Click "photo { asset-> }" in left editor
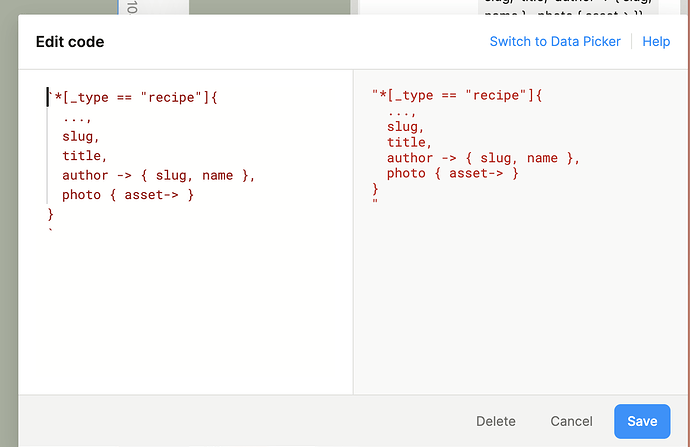This screenshot has width=690, height=447. tap(127, 194)
